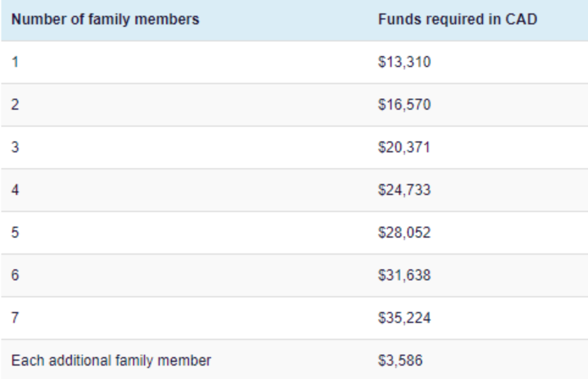Image resolution: width=588 pixels, height=379 pixels.
Task: Select the family members cell showing 6
Action: pos(15,275)
